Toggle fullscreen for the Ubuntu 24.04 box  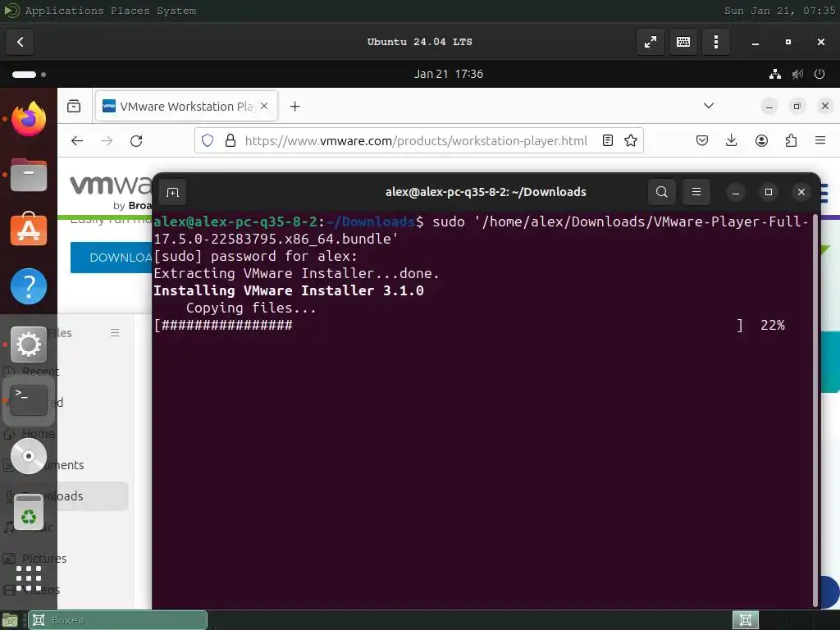coord(651,42)
